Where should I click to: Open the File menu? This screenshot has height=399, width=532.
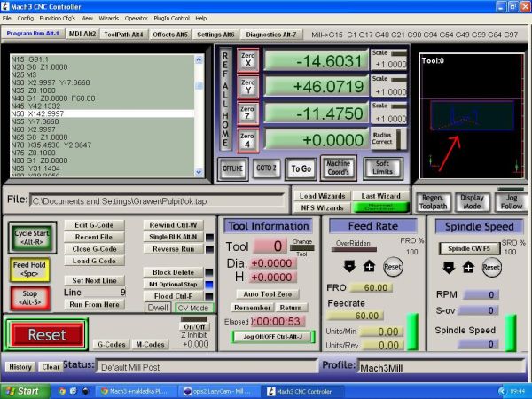(6, 19)
